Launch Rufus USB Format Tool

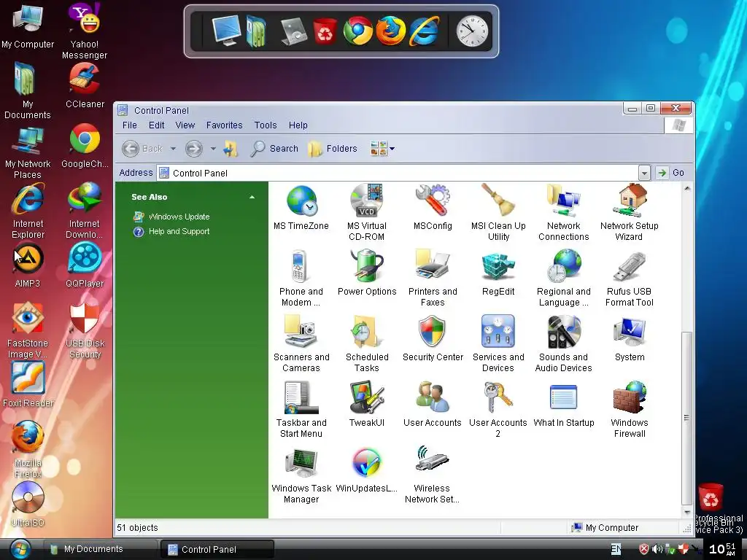(x=630, y=278)
